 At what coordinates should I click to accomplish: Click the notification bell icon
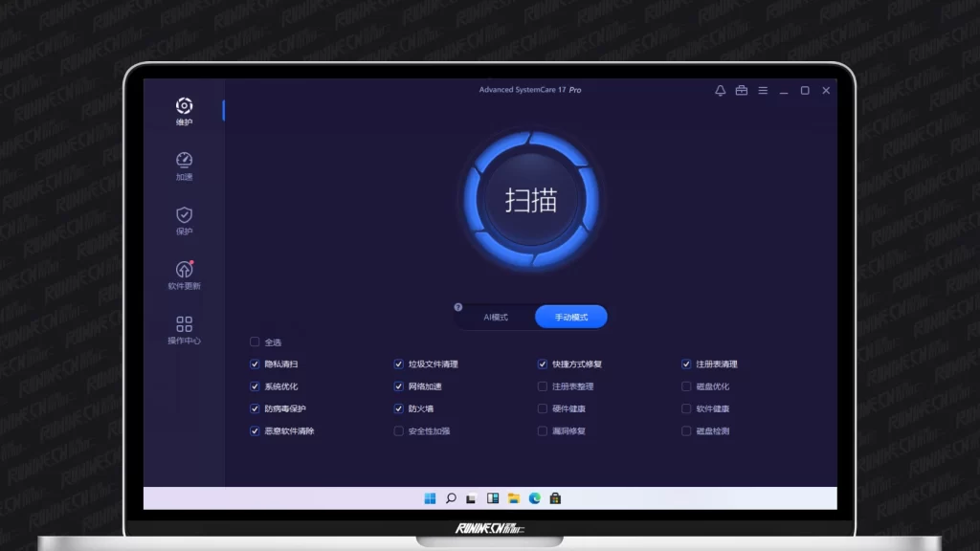(721, 91)
